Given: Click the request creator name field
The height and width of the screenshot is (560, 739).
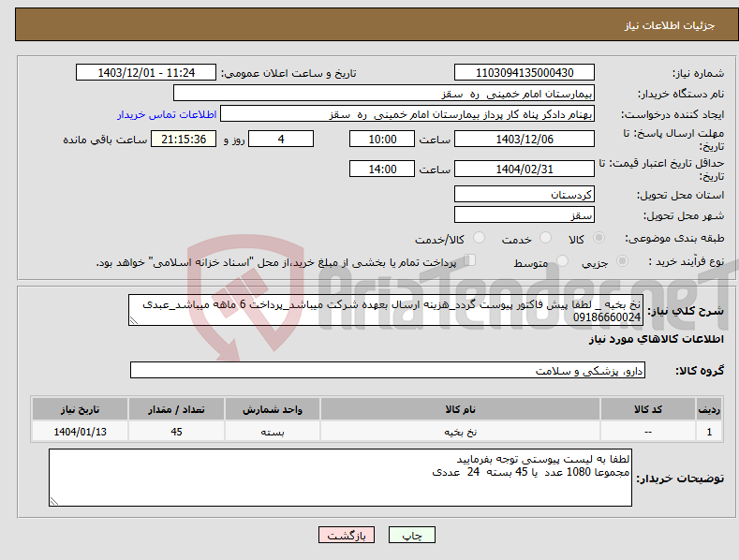Looking at the screenshot, I should pos(407,114).
